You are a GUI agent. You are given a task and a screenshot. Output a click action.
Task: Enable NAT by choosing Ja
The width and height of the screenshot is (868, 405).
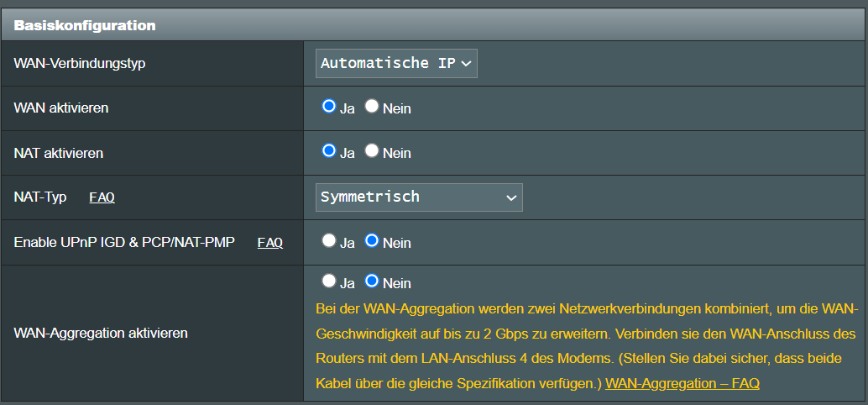coord(329,150)
